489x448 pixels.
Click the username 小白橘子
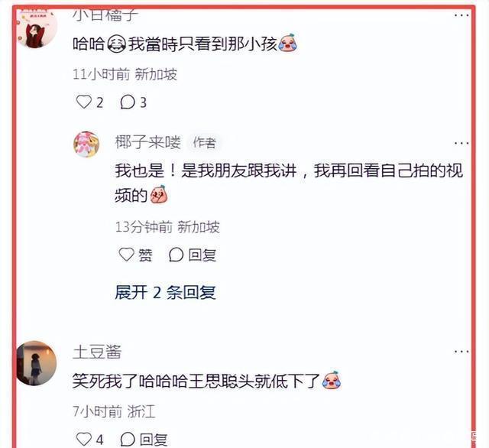pyautogui.click(x=105, y=15)
